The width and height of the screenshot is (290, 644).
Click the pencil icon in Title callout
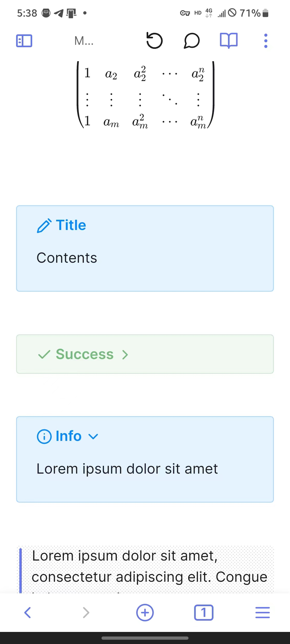click(x=44, y=226)
